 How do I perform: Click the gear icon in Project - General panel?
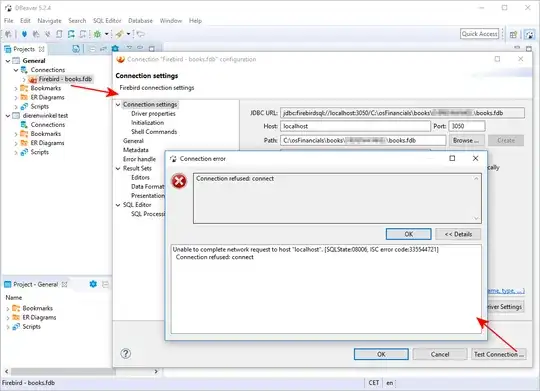click(93, 284)
